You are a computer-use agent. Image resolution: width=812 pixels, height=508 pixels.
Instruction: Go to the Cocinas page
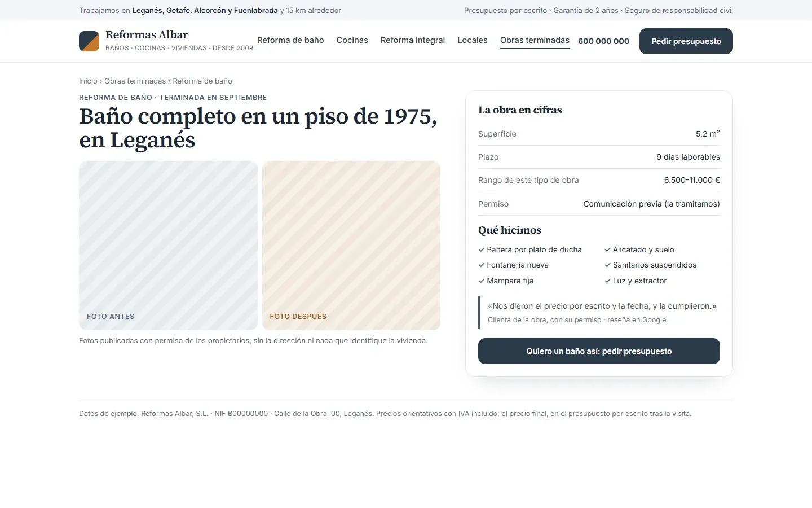click(352, 40)
